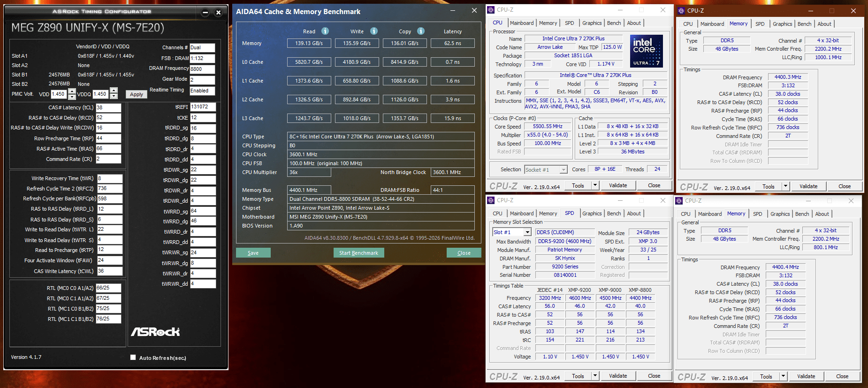Select the SPD tab in the lower CPU-Z Memory window
868x388 pixels.
[757, 214]
